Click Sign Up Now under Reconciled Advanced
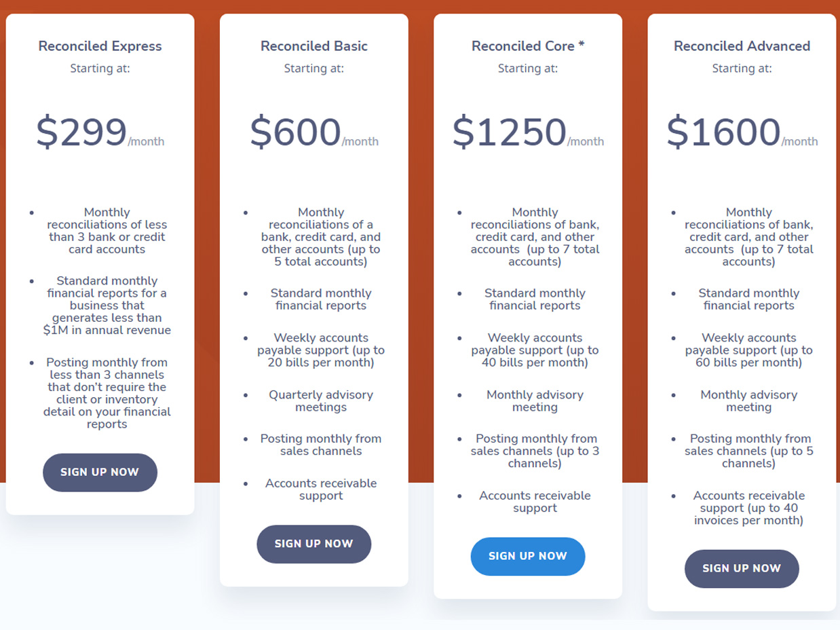The image size is (840, 630). (x=742, y=569)
